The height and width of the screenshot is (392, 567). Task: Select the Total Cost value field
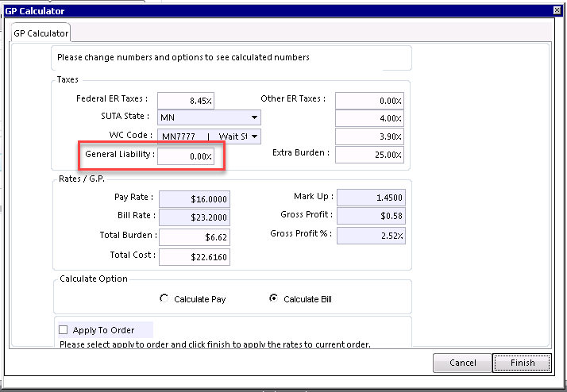tap(194, 256)
